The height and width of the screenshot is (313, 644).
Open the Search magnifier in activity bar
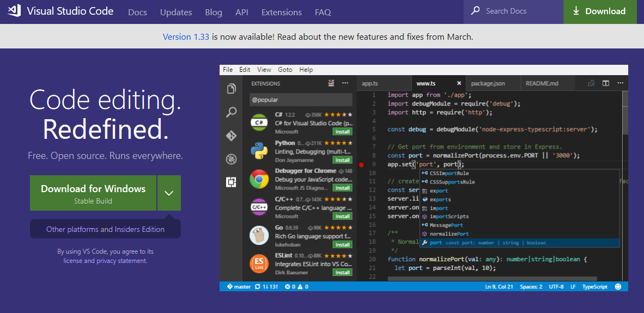point(232,112)
